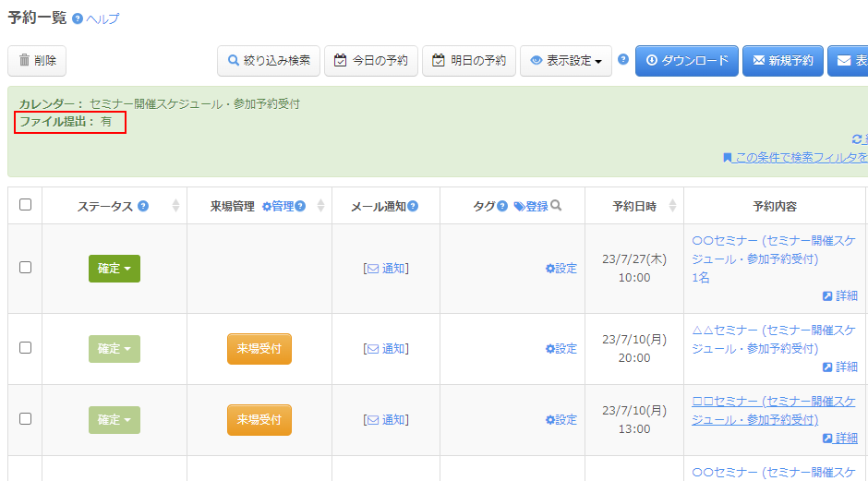This screenshot has height=481, width=868.
Task: Click the 今日の予約 button
Action: tap(371, 61)
